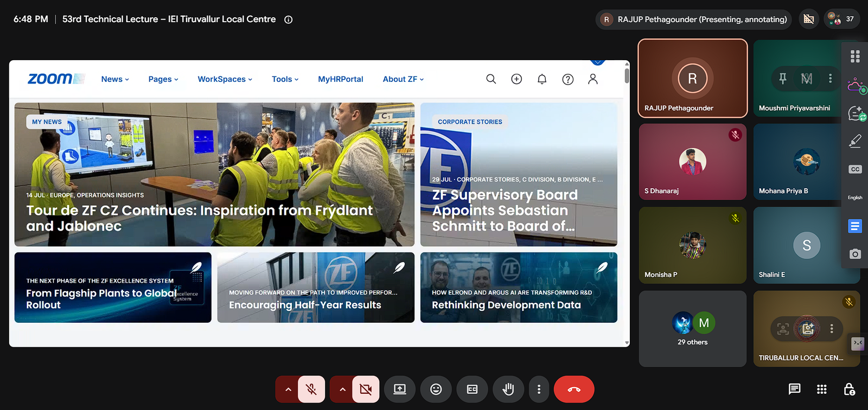Open the emoji reactions button

(436, 389)
